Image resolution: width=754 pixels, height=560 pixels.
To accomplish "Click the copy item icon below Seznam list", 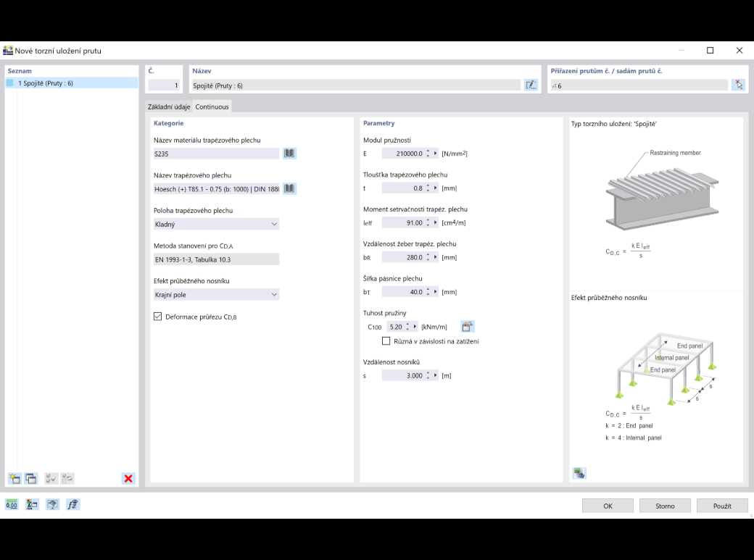I will 31,478.
